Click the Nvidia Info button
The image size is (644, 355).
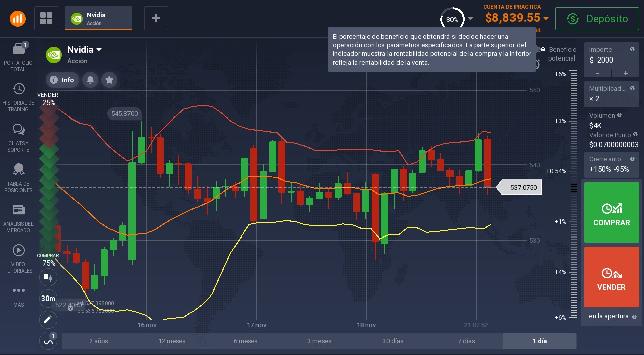pos(62,80)
